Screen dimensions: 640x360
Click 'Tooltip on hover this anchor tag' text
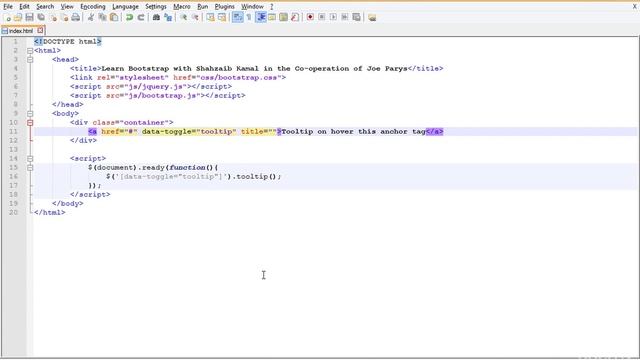click(353, 131)
